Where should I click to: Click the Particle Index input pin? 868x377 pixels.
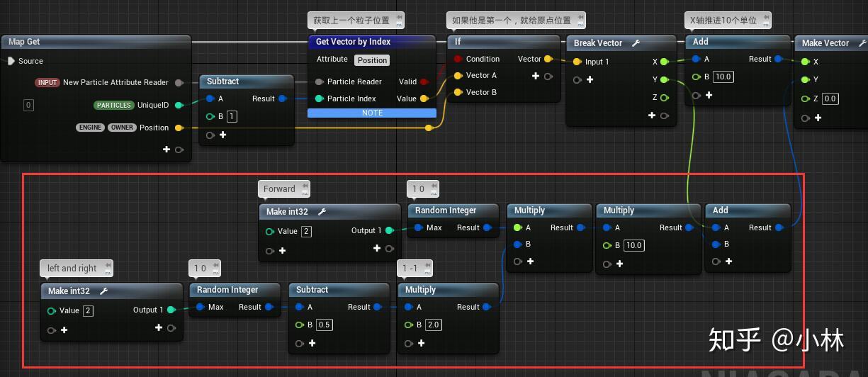tap(320, 99)
